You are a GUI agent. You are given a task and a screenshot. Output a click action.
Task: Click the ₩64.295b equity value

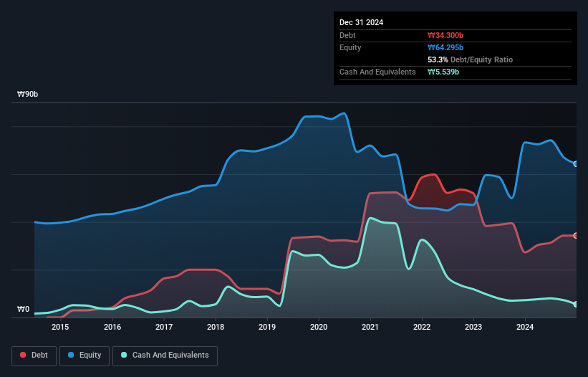[x=445, y=47]
